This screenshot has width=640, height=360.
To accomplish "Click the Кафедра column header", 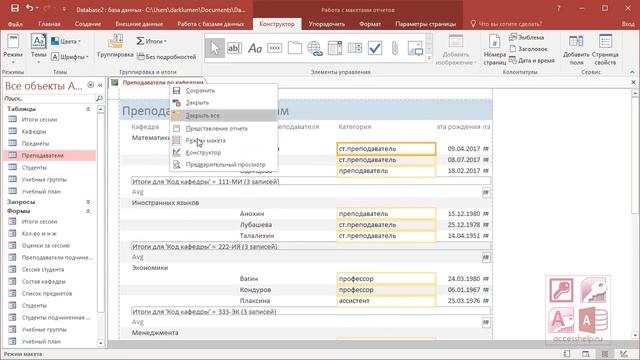I will (x=145, y=127).
